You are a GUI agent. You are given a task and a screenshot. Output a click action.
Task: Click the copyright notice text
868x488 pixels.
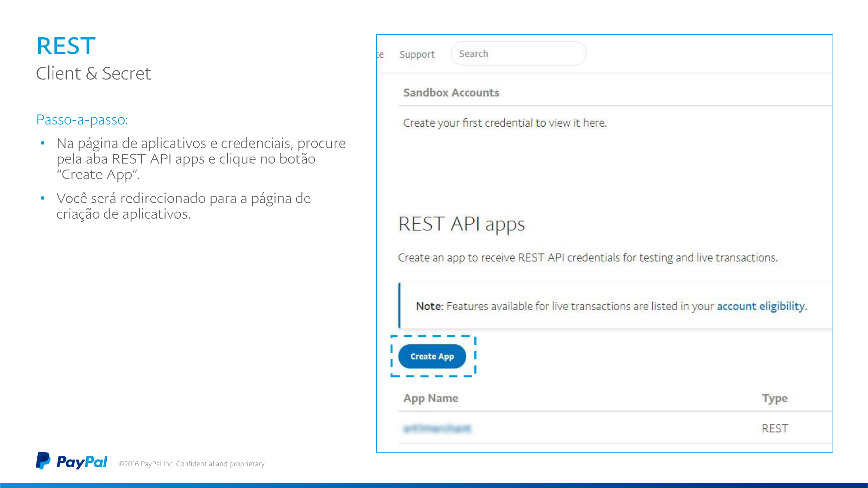coord(192,464)
